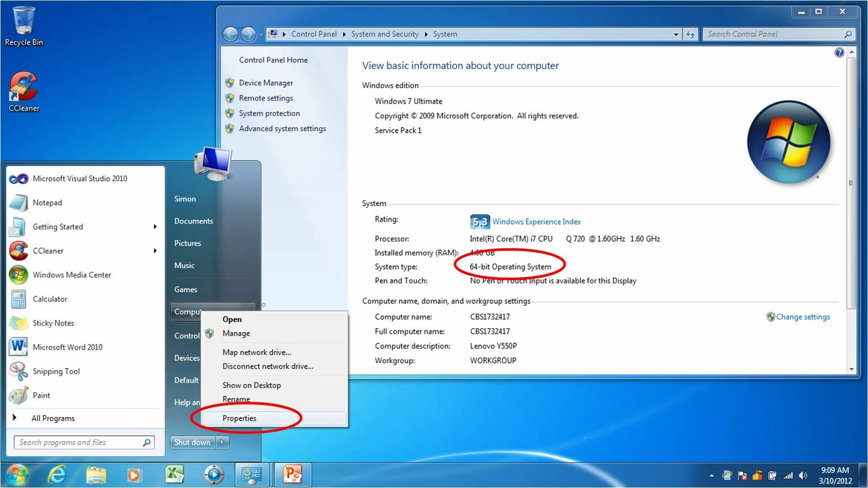Image resolution: width=868 pixels, height=488 pixels.
Task: Click the back navigation arrow button
Action: 231,34
